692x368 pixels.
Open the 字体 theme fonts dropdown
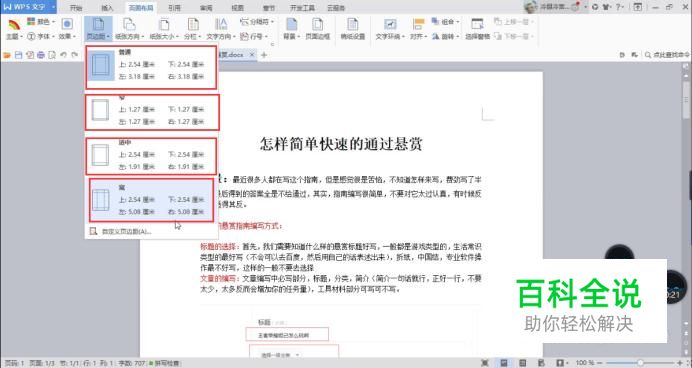coord(41,36)
